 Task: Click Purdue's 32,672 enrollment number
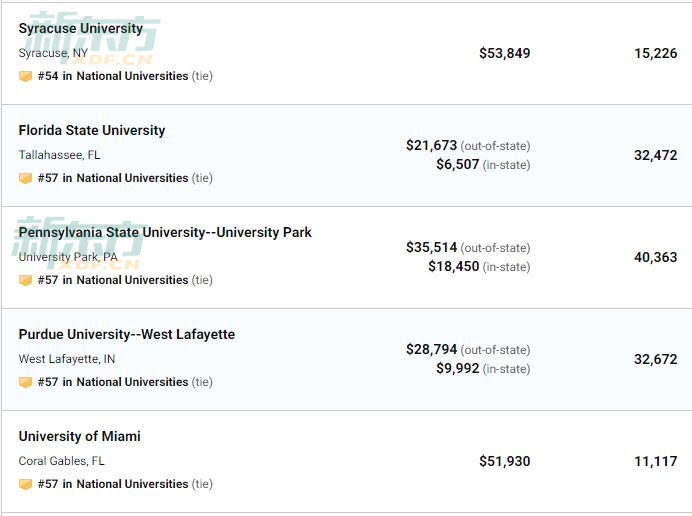[655, 359]
